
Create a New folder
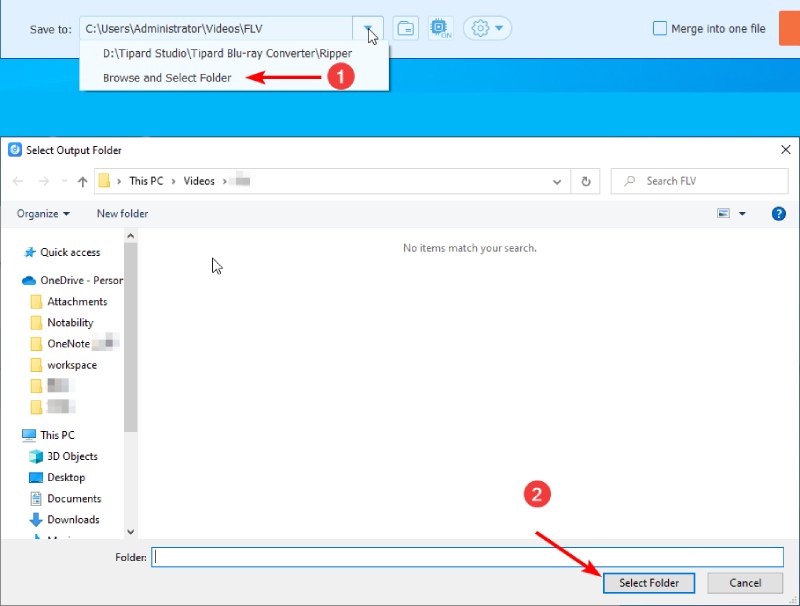coord(122,214)
